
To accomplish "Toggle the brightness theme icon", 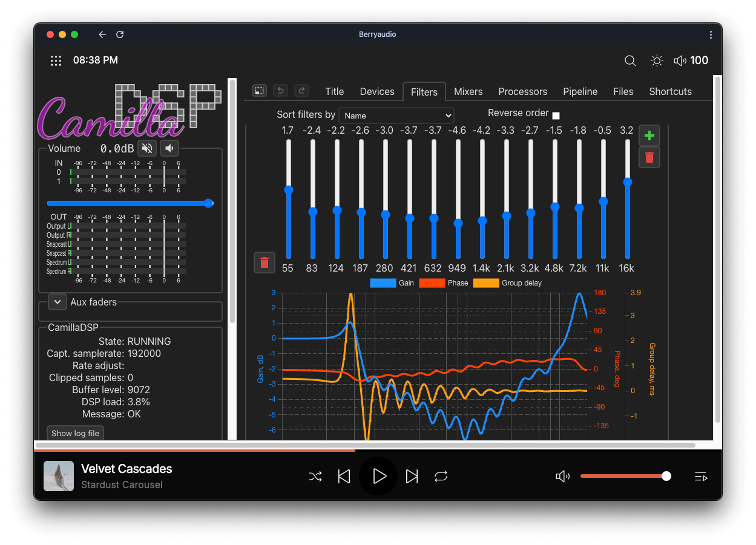I will 657,60.
